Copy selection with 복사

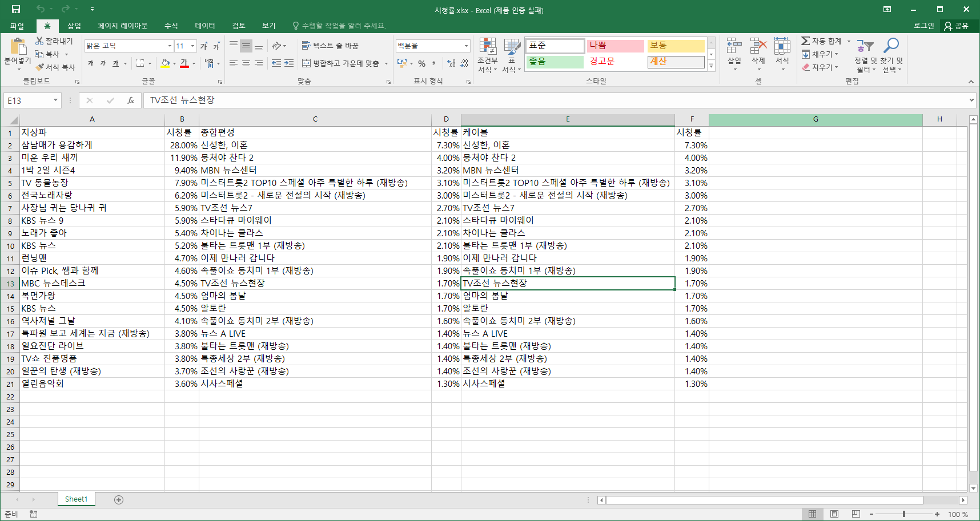click(x=48, y=54)
